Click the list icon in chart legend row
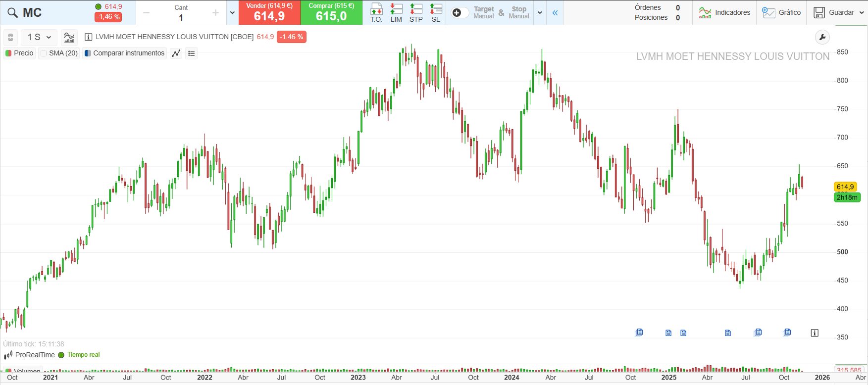868x385 pixels. click(192, 53)
